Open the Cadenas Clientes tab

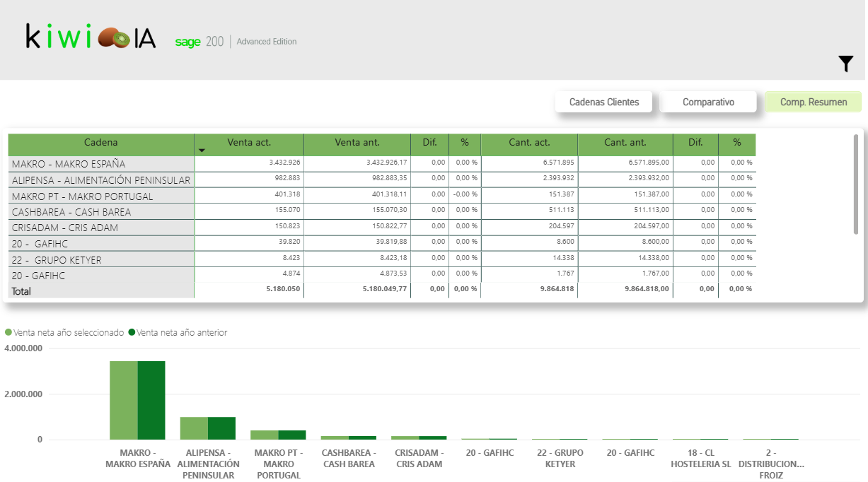tap(604, 102)
